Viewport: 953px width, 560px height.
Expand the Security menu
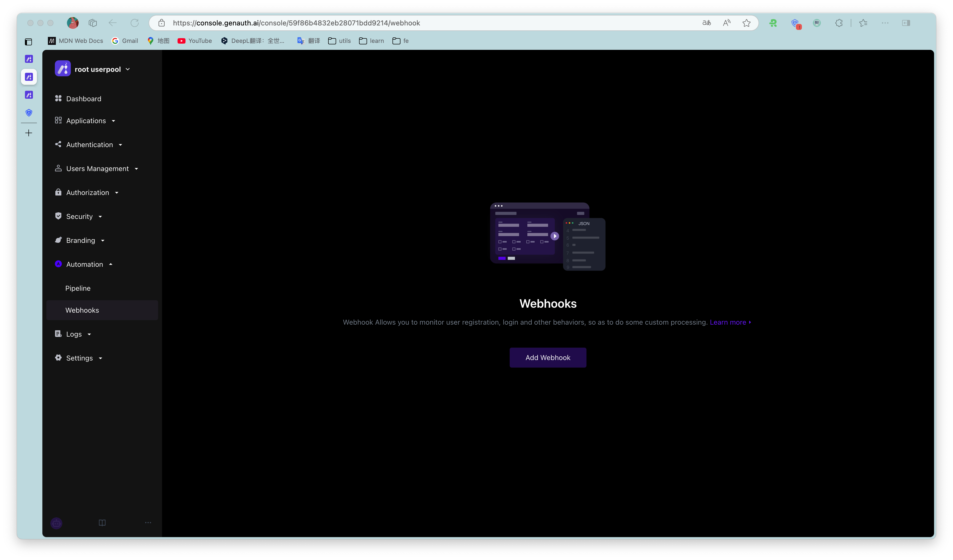(79, 217)
